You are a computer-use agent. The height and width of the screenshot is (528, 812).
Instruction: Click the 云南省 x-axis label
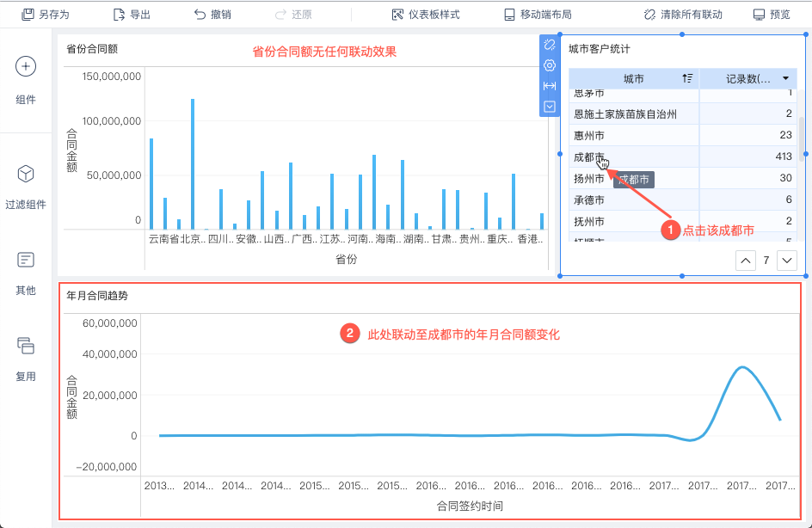(163, 239)
